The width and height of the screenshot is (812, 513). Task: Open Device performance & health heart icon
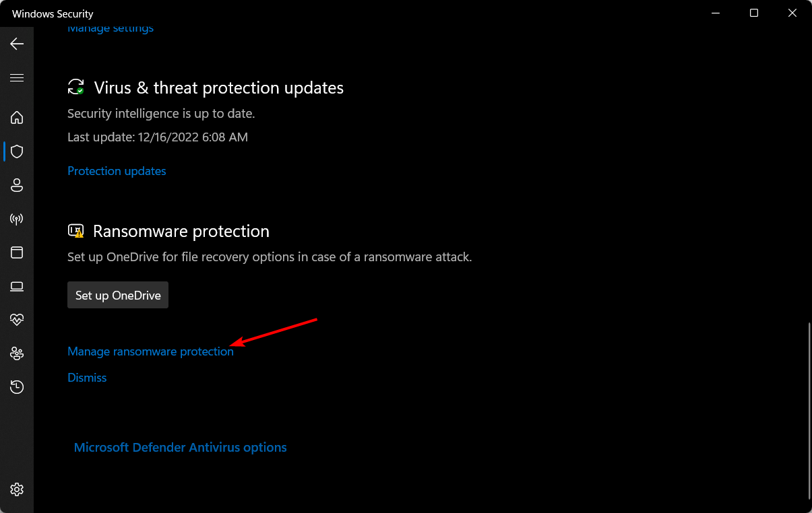(17, 320)
